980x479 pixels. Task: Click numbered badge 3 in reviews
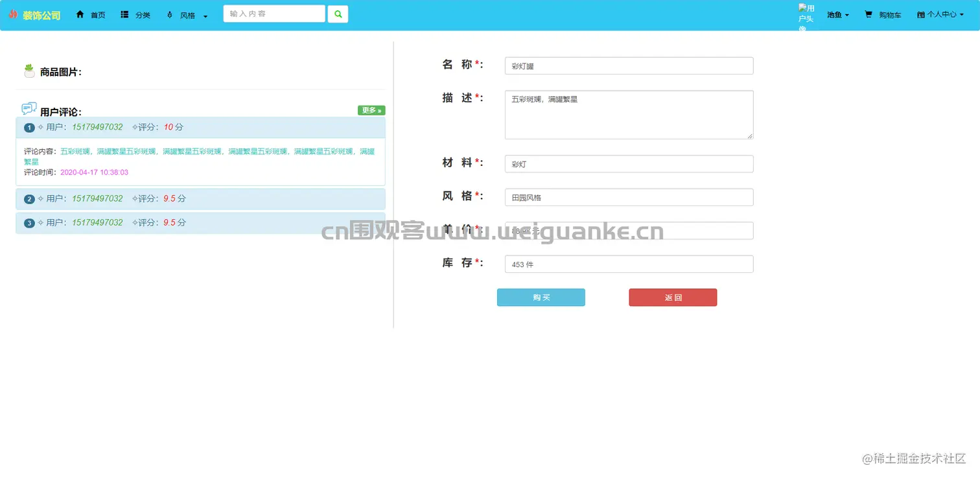29,223
